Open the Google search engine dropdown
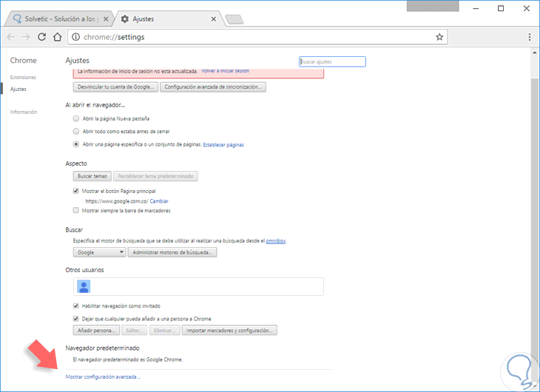This screenshot has width=540, height=392. pos(100,252)
